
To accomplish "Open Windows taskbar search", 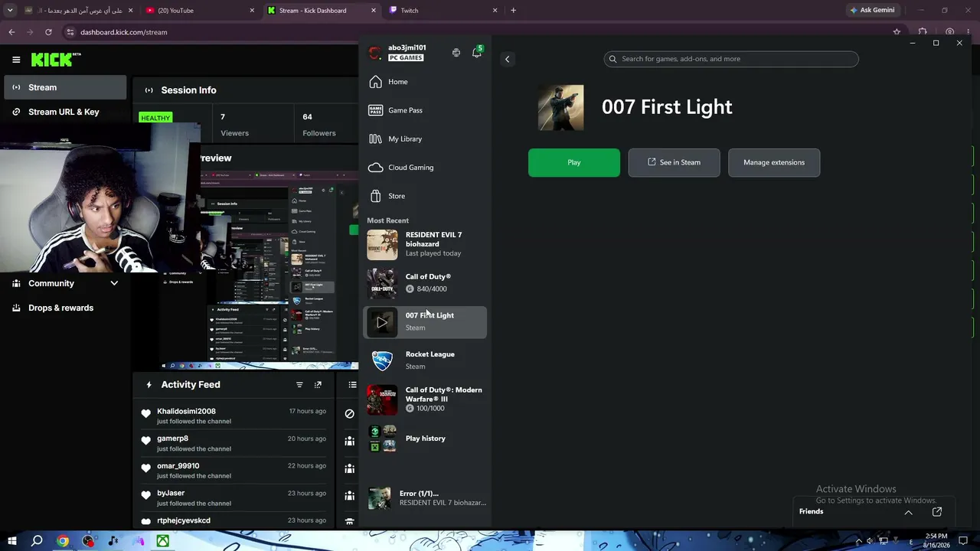I will (x=37, y=541).
